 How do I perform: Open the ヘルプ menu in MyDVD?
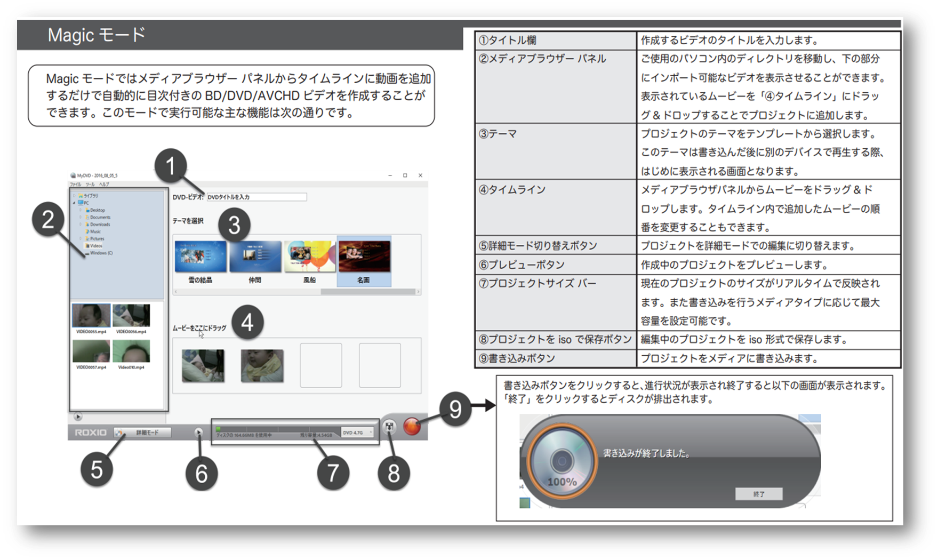104,184
